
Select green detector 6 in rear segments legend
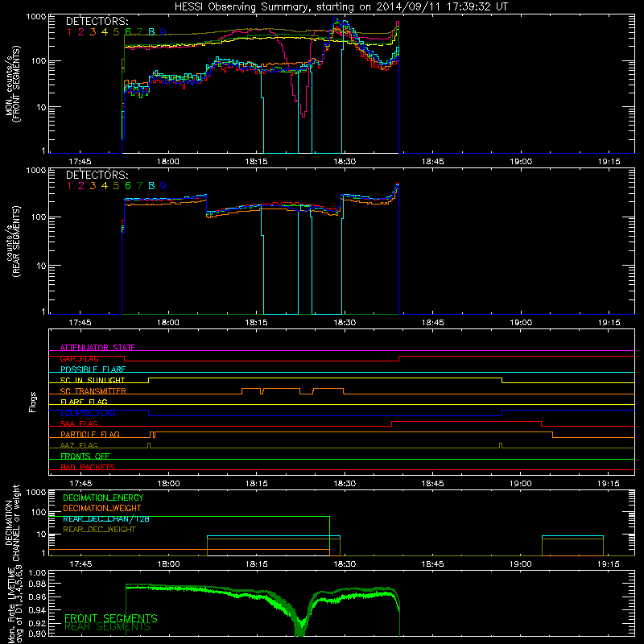pyautogui.click(x=128, y=186)
